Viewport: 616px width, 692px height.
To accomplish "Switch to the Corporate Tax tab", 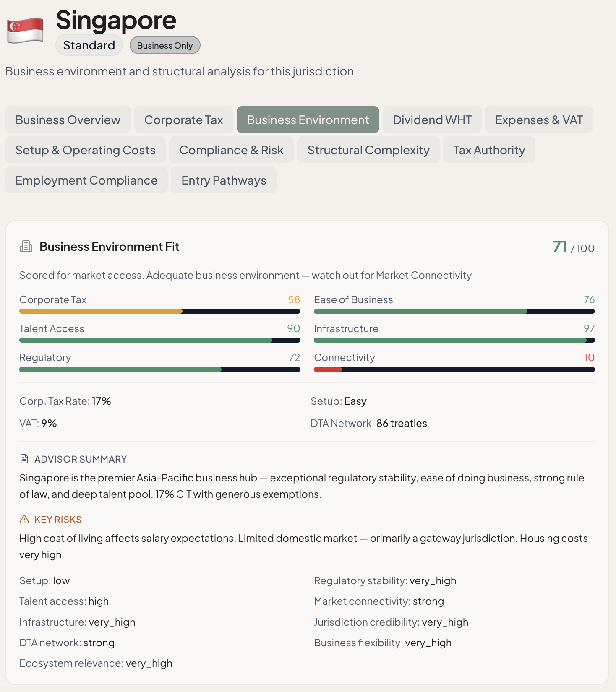I will (184, 120).
